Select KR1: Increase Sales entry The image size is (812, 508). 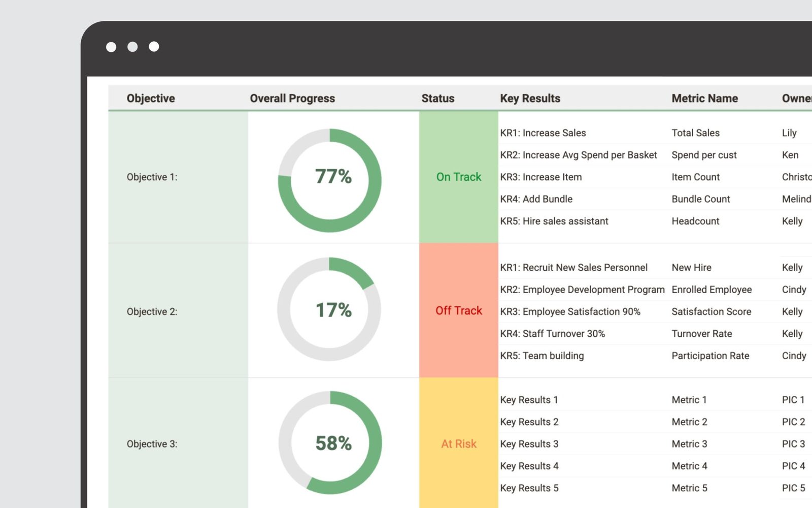pos(543,133)
